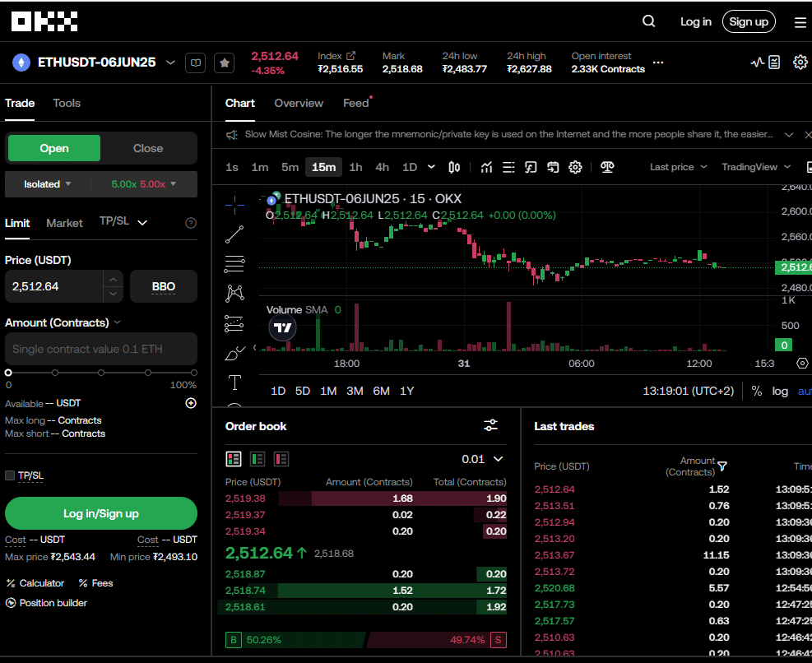
Task: Toggle log scale on chart
Action: [x=780, y=391]
